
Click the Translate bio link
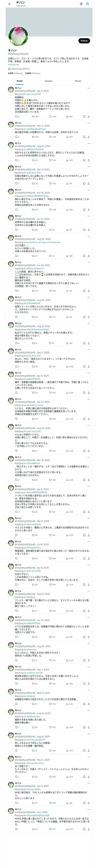pos(14,64)
